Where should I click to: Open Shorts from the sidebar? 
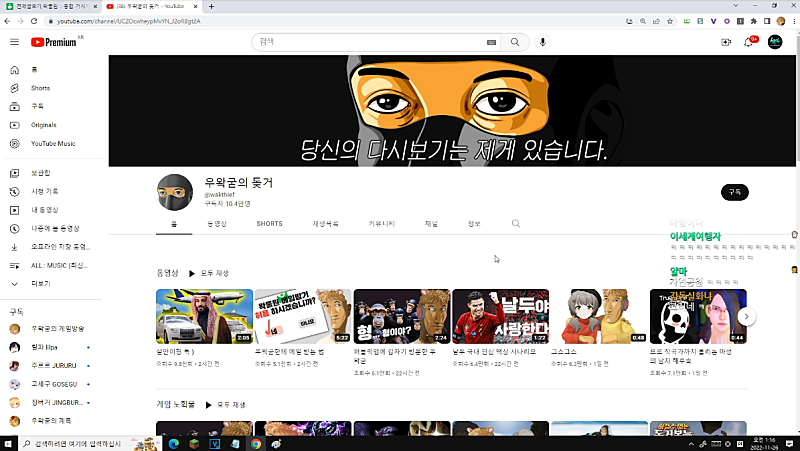(40, 88)
